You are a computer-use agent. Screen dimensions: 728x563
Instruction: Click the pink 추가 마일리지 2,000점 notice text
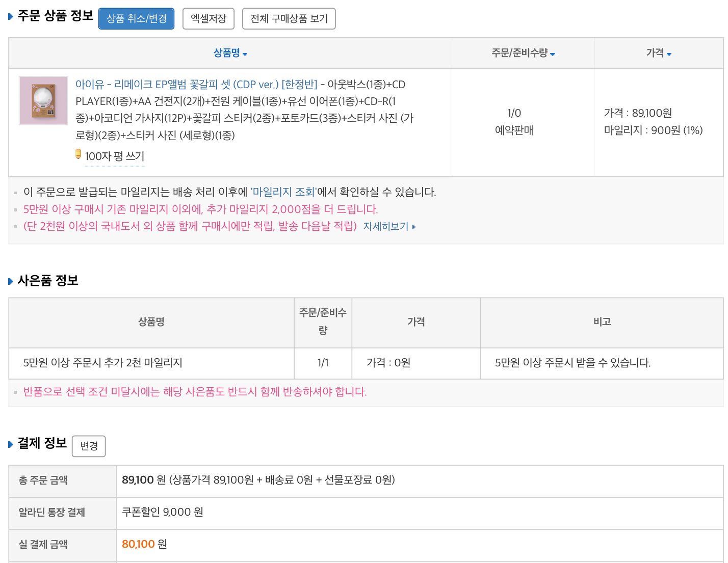pos(200,209)
